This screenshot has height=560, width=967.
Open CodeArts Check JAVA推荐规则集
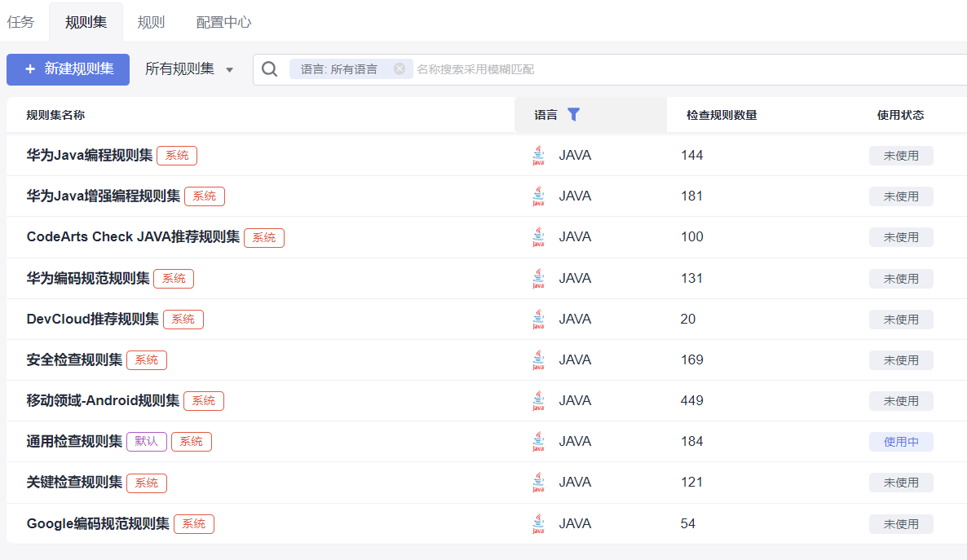(x=133, y=237)
